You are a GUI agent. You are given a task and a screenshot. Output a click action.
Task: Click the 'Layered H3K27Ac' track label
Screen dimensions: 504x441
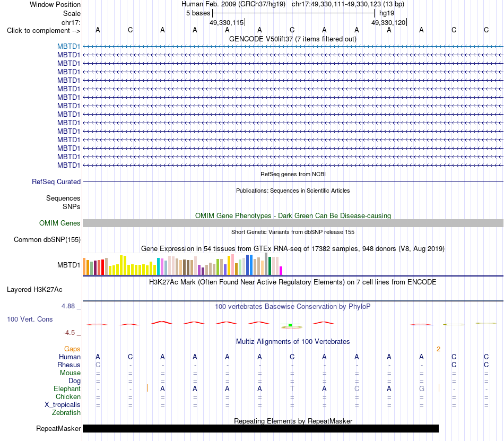34,290
